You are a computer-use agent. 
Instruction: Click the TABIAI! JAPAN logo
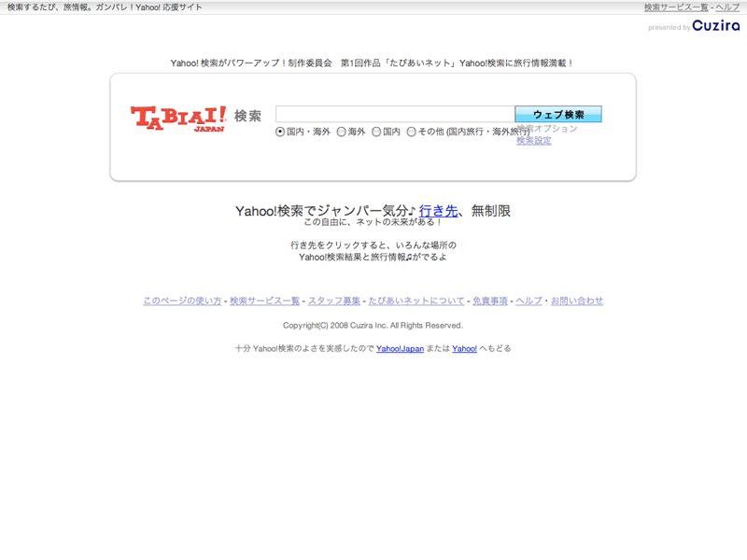click(x=178, y=119)
